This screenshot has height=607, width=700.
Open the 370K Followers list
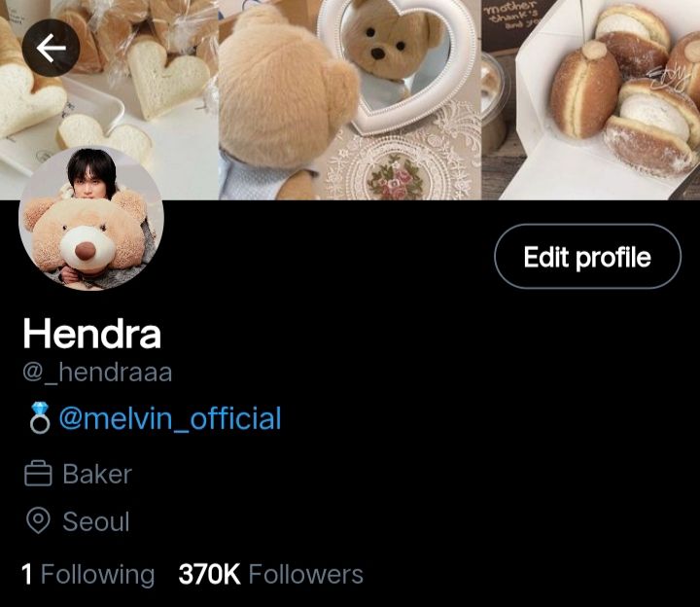click(270, 574)
